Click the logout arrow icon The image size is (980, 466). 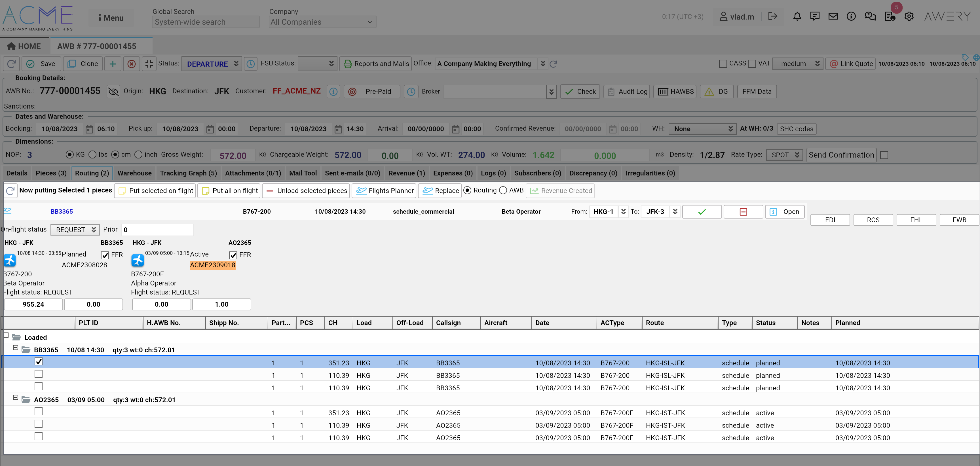click(x=773, y=16)
